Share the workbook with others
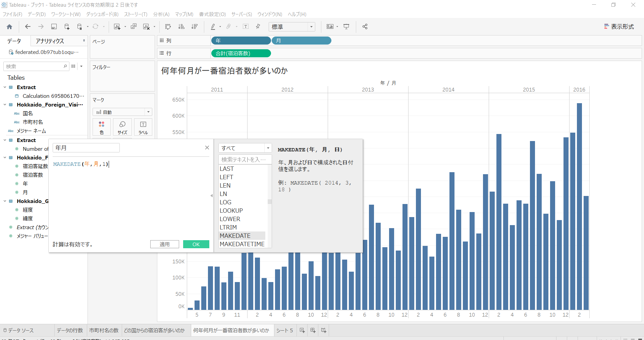644x340 pixels. (365, 27)
